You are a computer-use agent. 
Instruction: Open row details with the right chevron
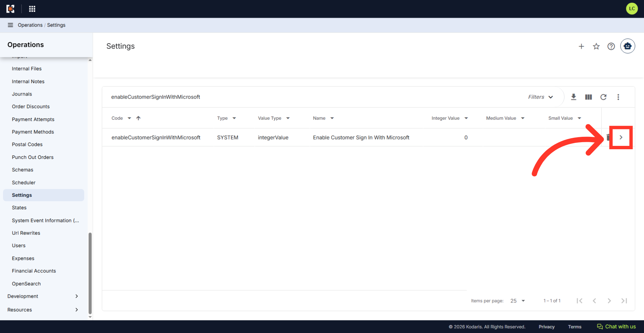point(621,137)
